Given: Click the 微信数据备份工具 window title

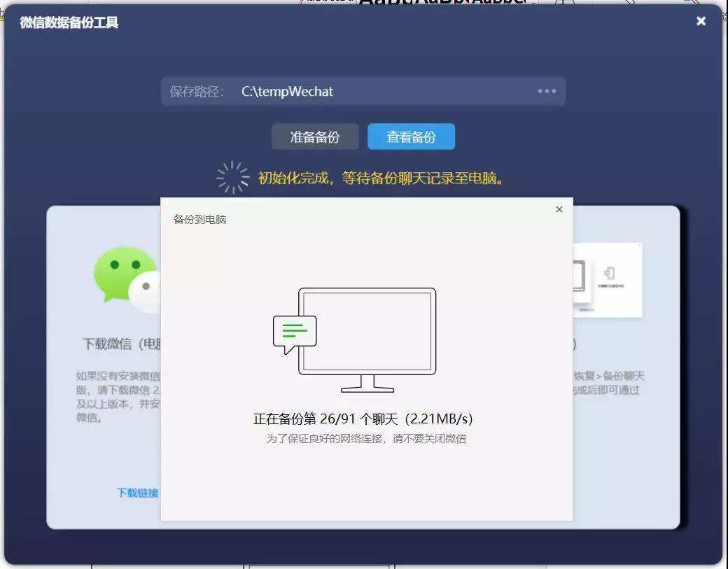Looking at the screenshot, I should tap(69, 22).
